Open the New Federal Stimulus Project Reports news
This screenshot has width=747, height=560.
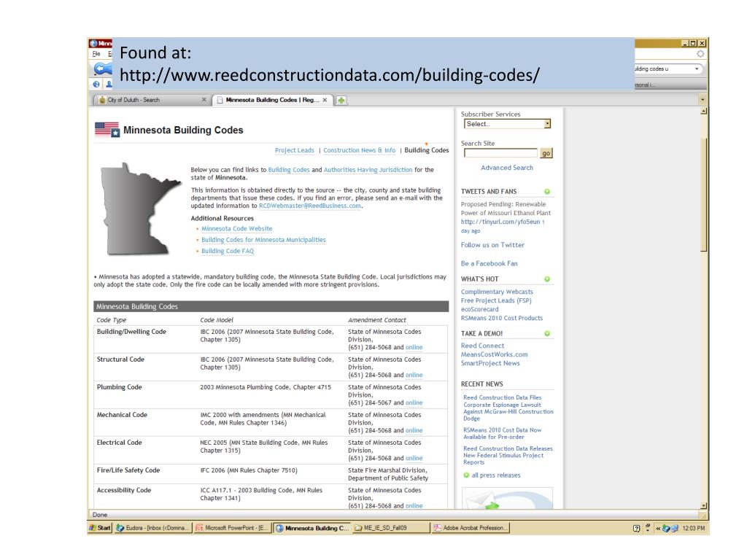(x=508, y=455)
